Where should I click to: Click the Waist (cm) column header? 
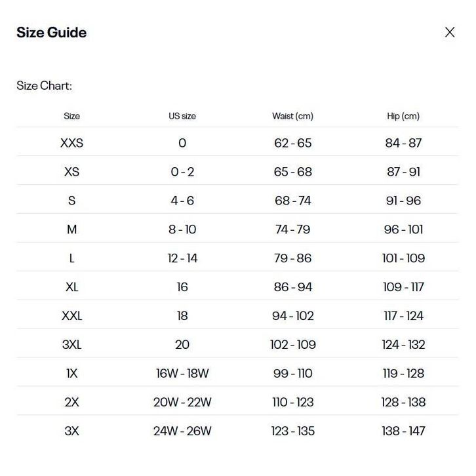point(292,116)
